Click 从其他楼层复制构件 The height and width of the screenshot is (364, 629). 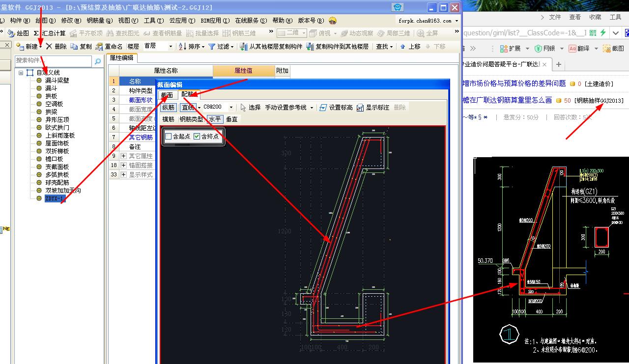[271, 47]
